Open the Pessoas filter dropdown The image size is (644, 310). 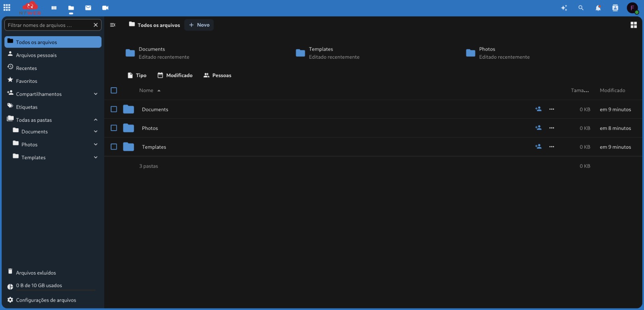tap(217, 75)
